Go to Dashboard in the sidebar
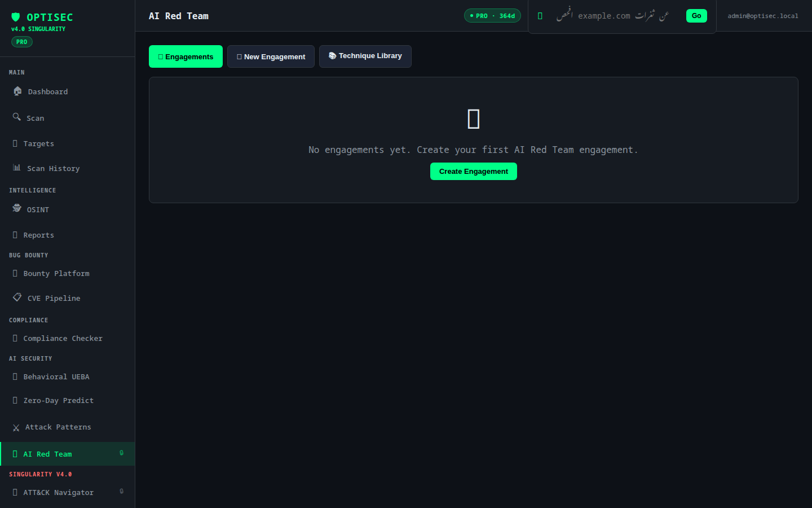 68,91
